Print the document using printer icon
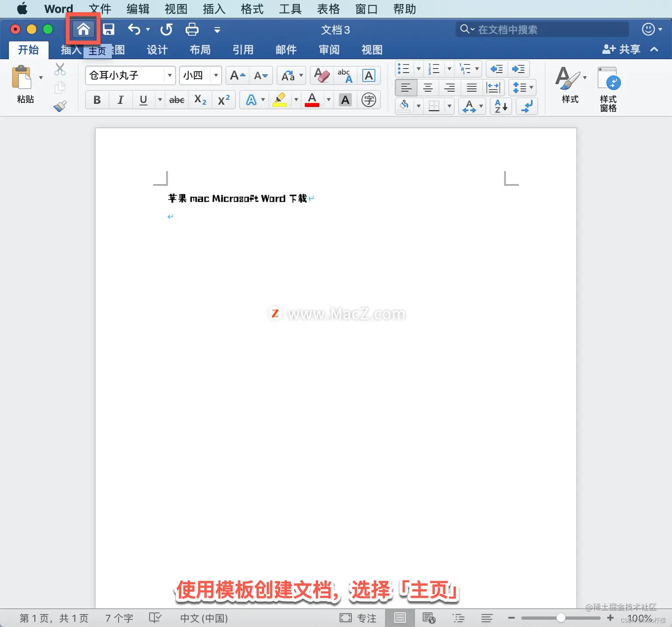Image resolution: width=672 pixels, height=627 pixels. (192, 30)
